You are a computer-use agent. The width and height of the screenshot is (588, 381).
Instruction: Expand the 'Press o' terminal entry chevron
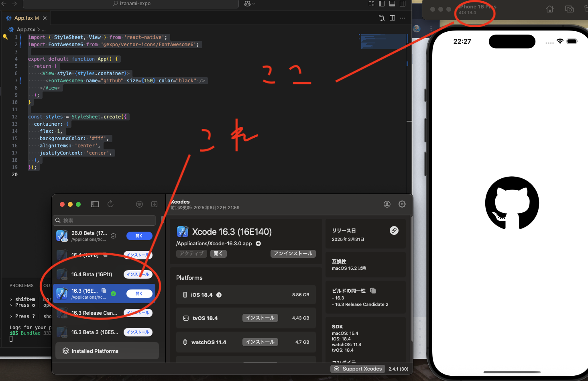coord(11,305)
